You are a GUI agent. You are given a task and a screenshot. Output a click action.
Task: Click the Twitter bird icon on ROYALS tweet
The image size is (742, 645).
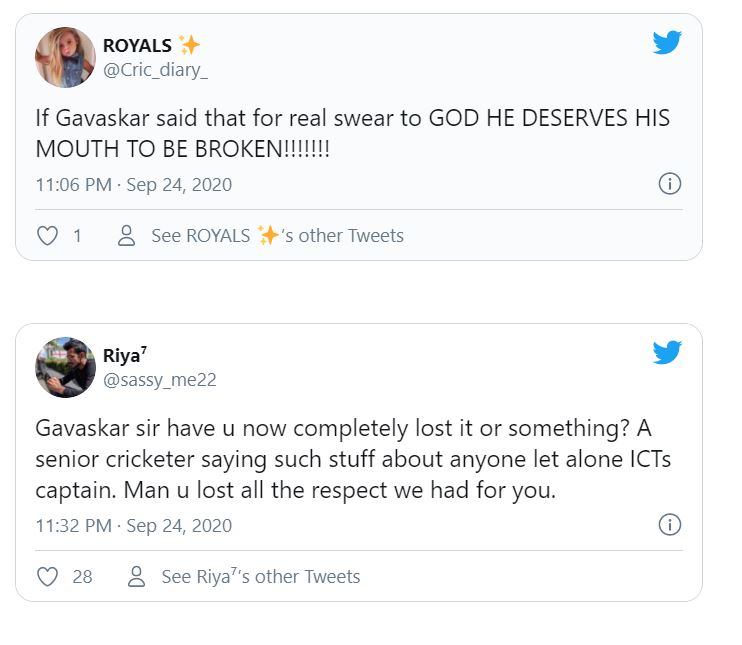667,42
